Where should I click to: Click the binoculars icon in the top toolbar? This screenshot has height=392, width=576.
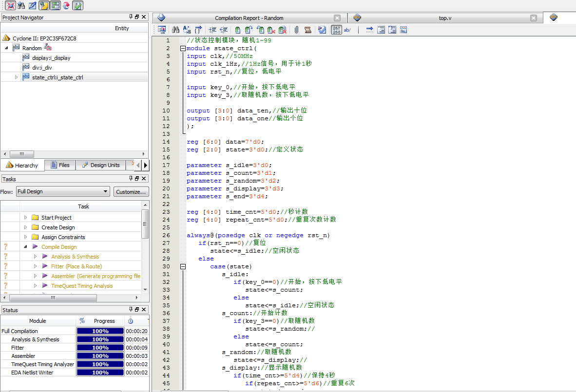[x=21, y=6]
